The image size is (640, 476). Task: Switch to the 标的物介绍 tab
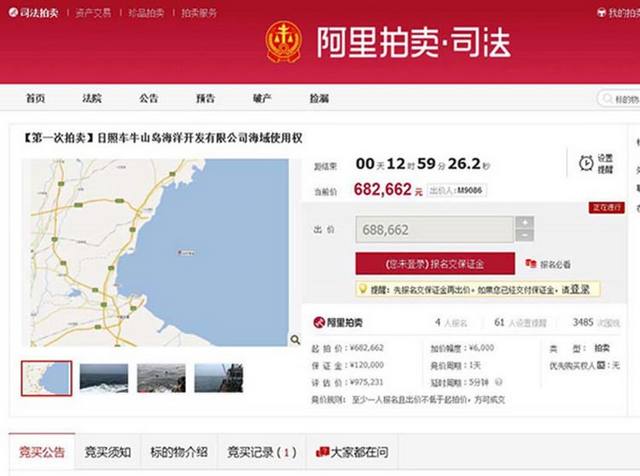click(x=180, y=453)
